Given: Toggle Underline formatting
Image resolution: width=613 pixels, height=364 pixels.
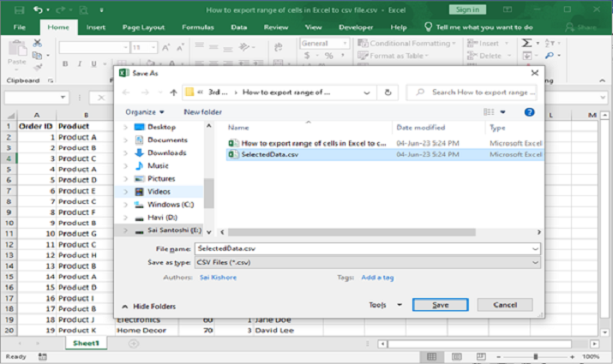Looking at the screenshot, I should click(x=93, y=63).
